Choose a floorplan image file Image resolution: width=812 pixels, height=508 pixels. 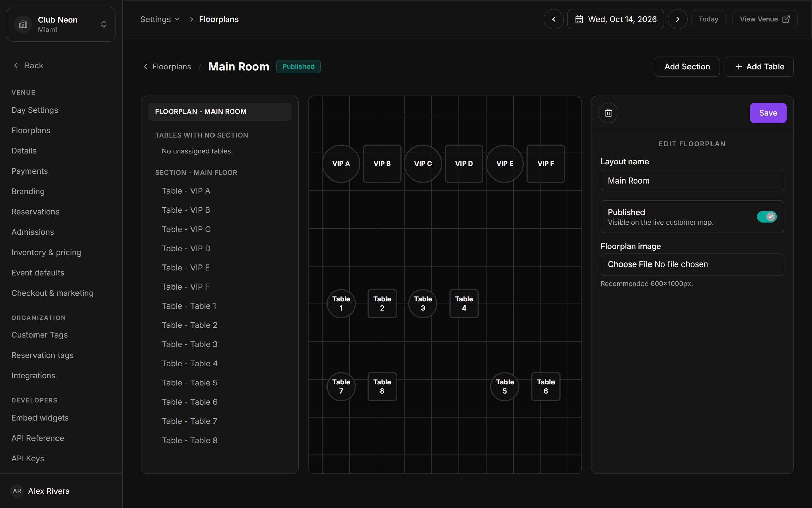(692, 264)
